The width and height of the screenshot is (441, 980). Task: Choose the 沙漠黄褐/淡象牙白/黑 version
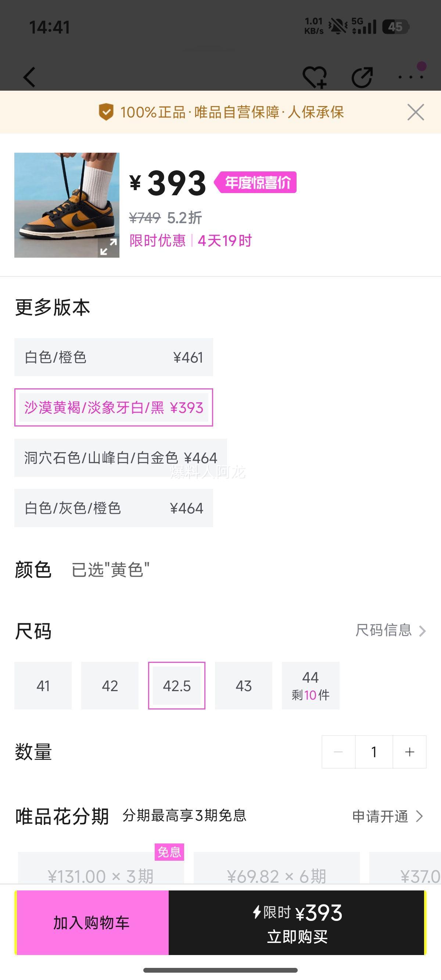[x=114, y=407]
